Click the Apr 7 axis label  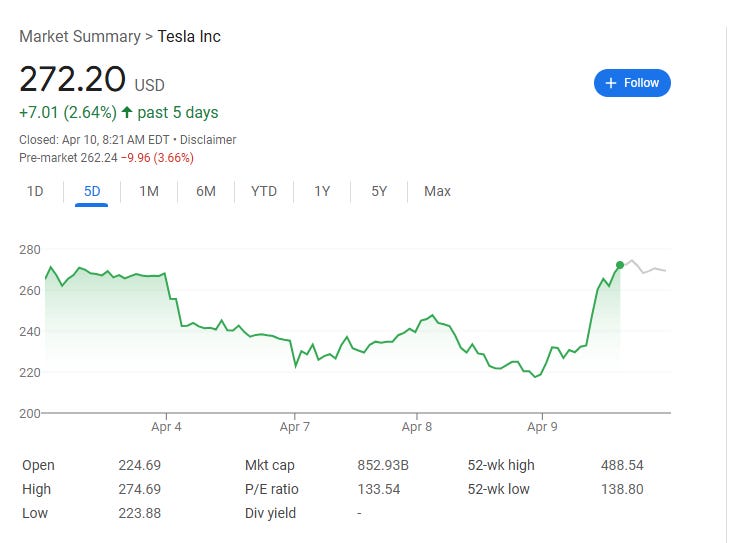[295, 427]
